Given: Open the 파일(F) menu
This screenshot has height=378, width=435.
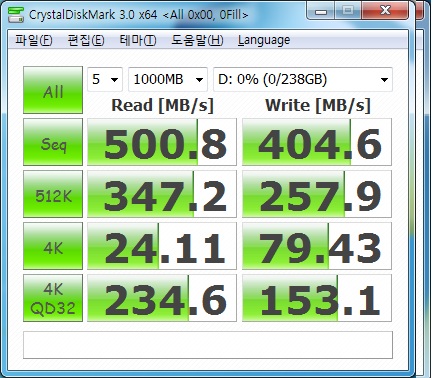Looking at the screenshot, I should (x=34, y=40).
